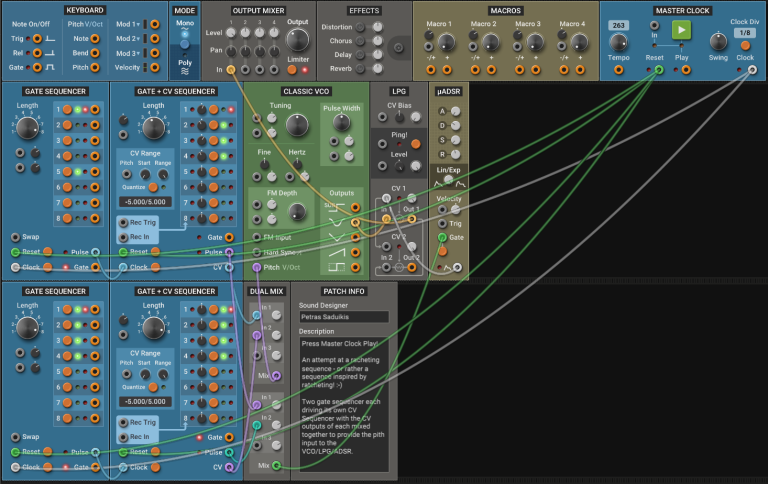Click the upper -5.000/5.000 CV range display

145,202
